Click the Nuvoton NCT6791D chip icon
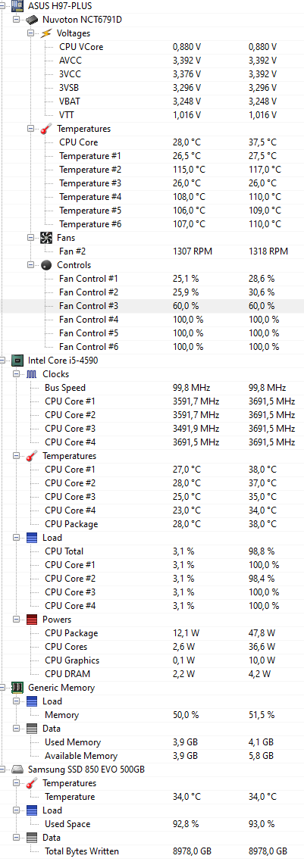 click(x=32, y=20)
